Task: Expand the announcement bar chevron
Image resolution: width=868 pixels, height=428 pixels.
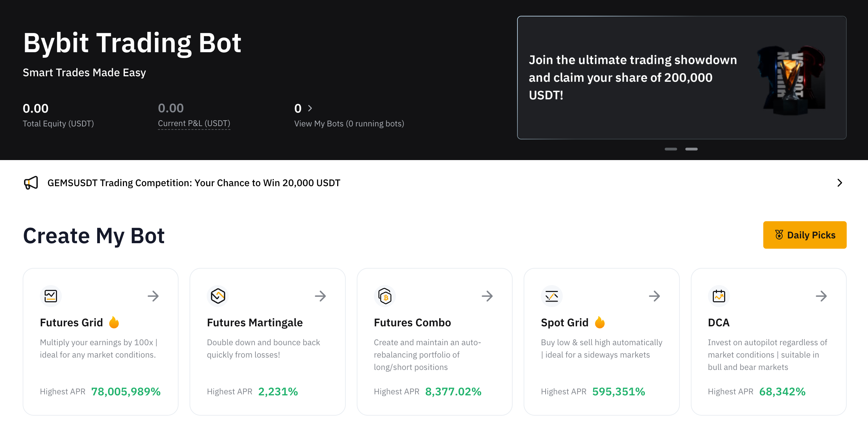Action: (x=840, y=183)
